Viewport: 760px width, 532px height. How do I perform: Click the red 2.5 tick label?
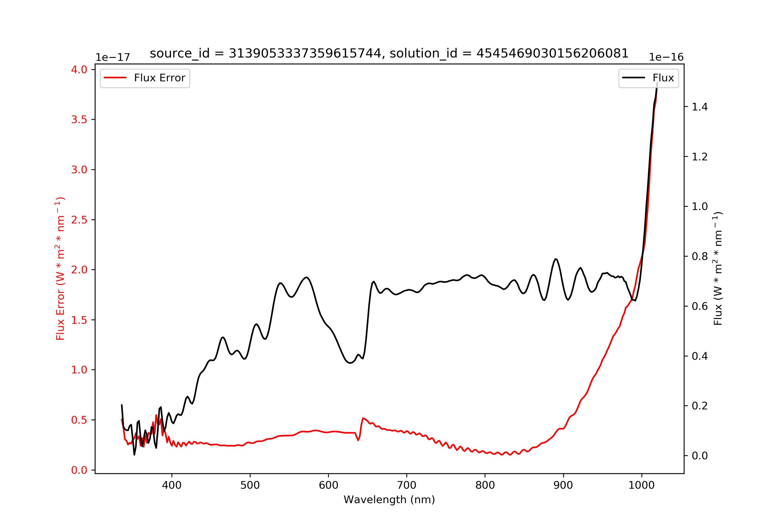[x=79, y=220]
